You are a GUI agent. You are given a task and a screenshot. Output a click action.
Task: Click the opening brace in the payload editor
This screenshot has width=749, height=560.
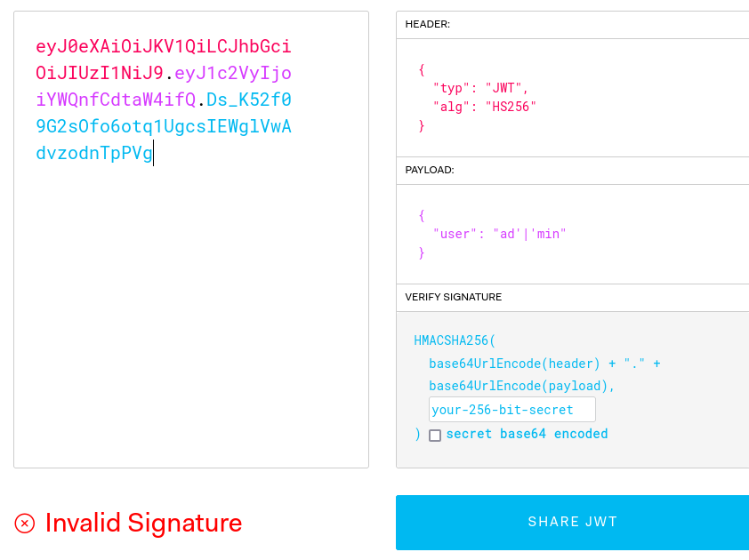(x=422, y=215)
